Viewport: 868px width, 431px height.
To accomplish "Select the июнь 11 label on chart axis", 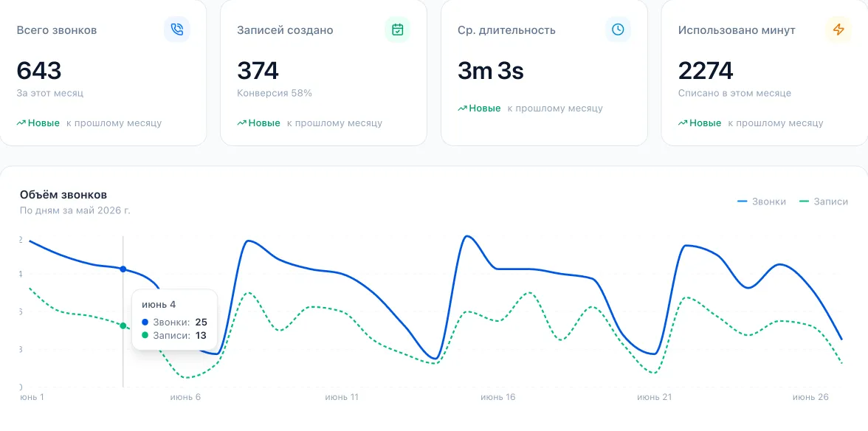I will [x=342, y=397].
